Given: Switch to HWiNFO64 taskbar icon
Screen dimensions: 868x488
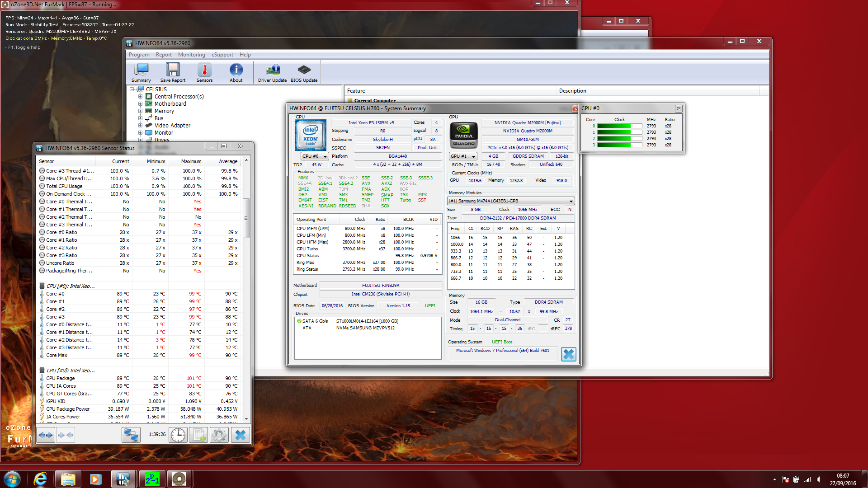Looking at the screenshot, I should coord(123,479).
